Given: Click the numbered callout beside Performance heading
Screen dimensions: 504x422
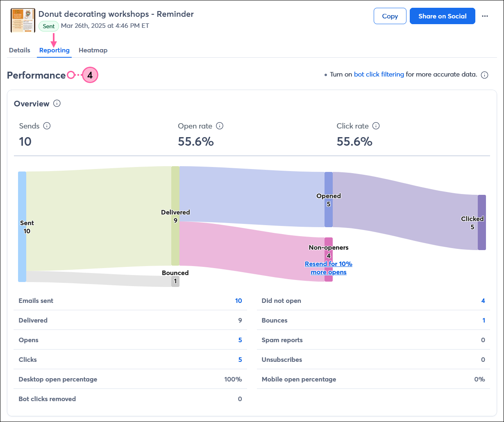Looking at the screenshot, I should [x=90, y=75].
